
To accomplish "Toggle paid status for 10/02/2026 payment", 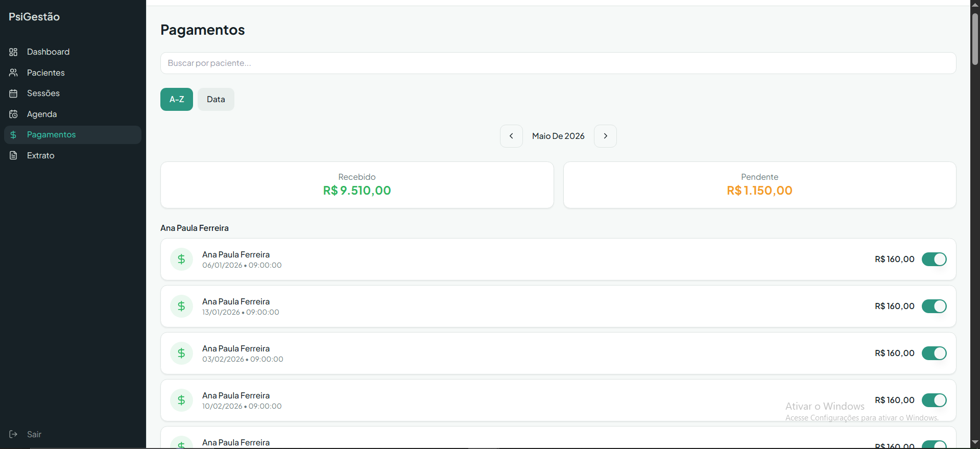I will (934, 400).
